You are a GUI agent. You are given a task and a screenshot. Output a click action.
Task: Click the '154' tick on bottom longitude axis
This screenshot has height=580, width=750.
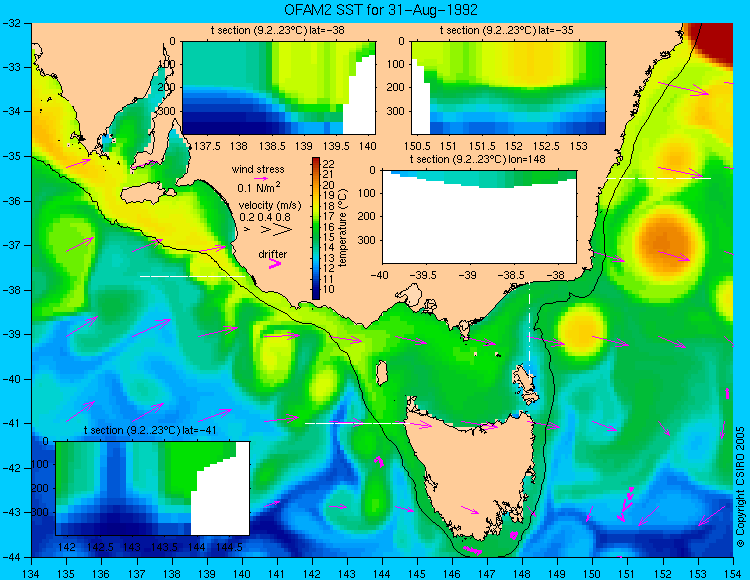[x=732, y=573]
